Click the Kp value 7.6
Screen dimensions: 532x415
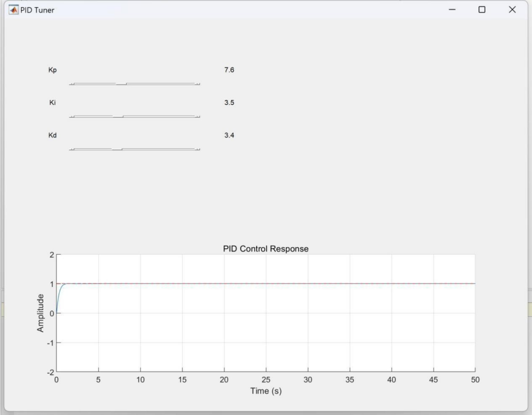pyautogui.click(x=229, y=70)
